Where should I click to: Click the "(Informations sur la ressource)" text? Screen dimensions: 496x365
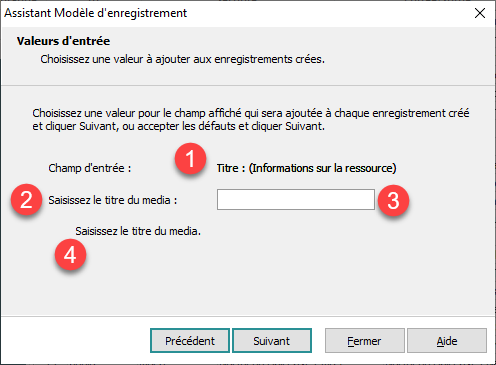click(x=323, y=168)
